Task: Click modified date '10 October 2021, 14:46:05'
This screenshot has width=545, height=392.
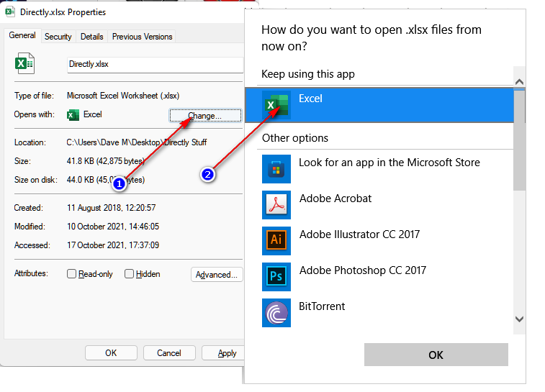Action: click(x=113, y=227)
